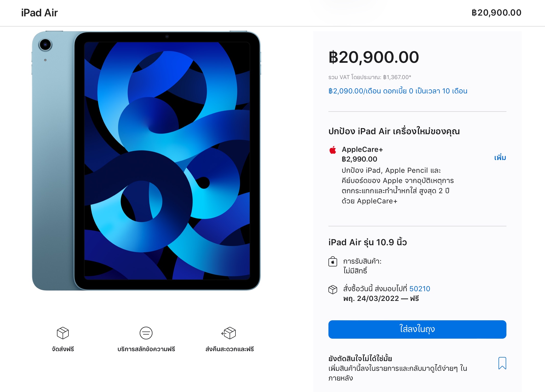
Task: Click the free returns box icon
Action: pyautogui.click(x=229, y=333)
